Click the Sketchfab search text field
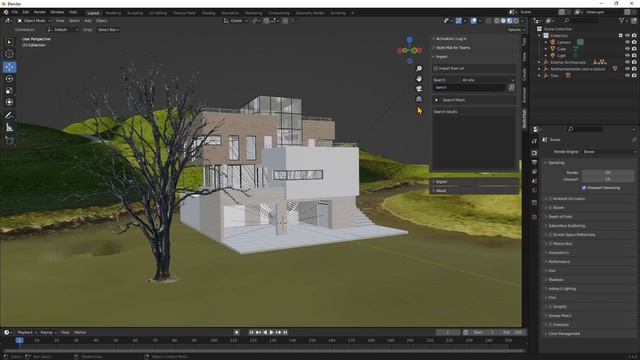Viewport: 640px width, 360px height. [x=469, y=87]
